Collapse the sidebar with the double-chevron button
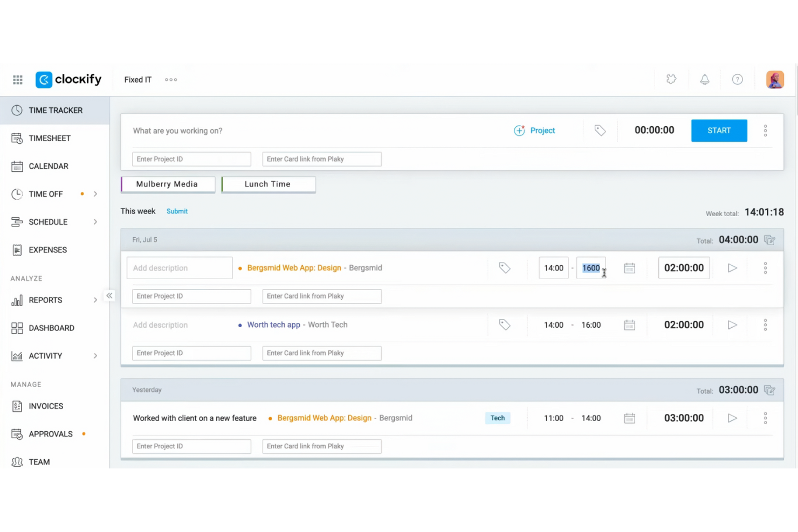 tap(109, 295)
